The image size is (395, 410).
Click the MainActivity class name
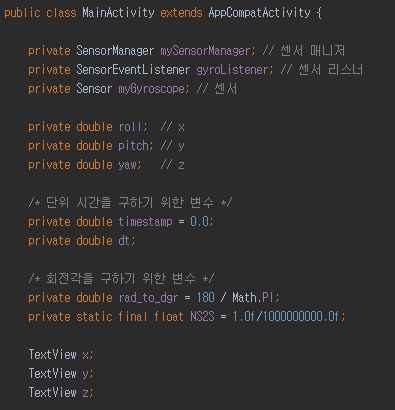[118, 13]
